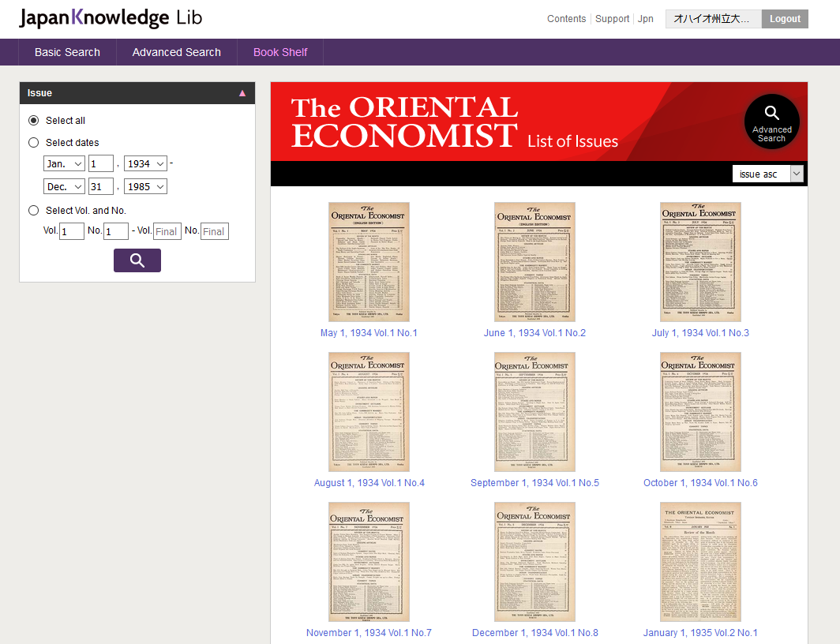Open the December 1, 1934 issue cover thumbnail

[x=534, y=562]
